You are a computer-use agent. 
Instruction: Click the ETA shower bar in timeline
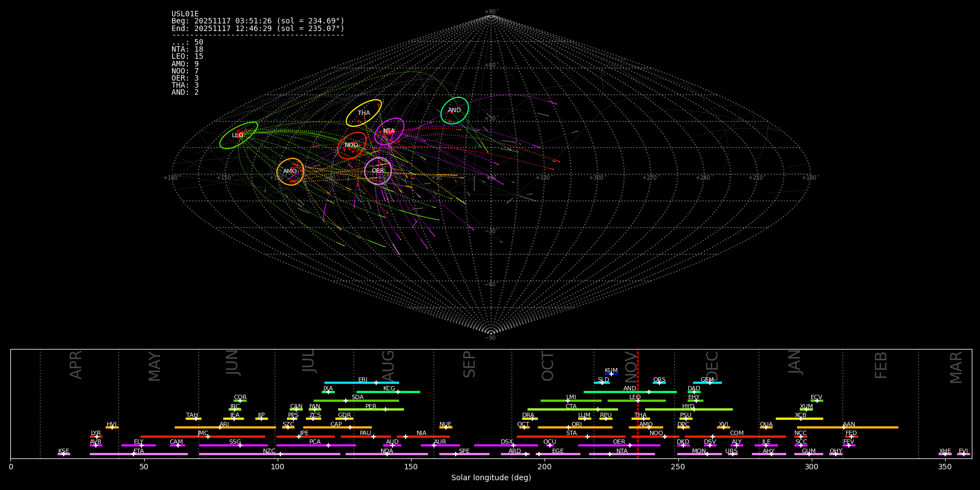click(139, 454)
